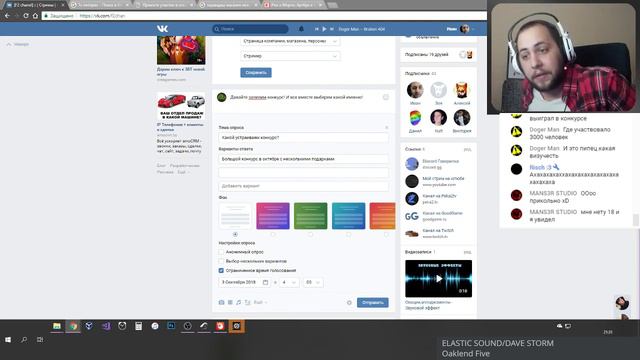Select the blue poll background swatch
640x360 pixels.
click(x=349, y=216)
